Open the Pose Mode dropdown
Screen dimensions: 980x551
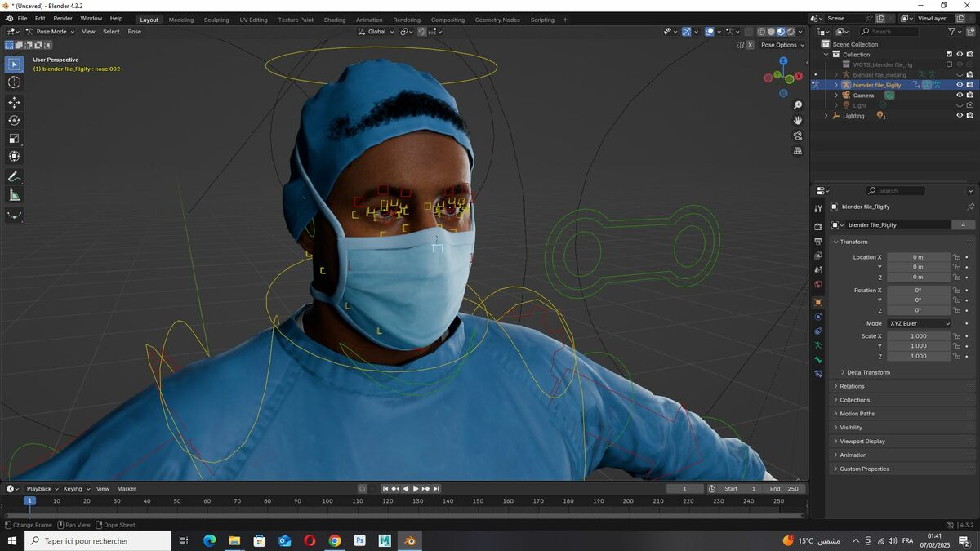[50, 32]
